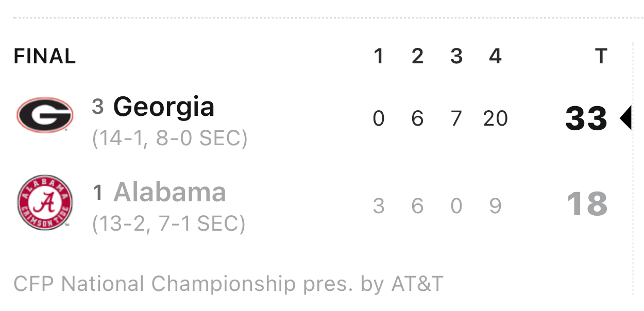Click Georgia's number 3 ranking

(98, 107)
